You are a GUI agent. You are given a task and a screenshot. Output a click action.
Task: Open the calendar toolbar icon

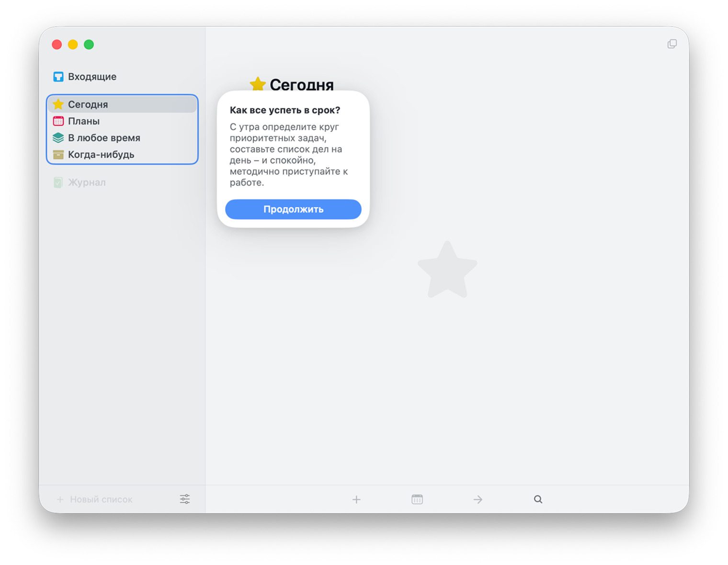[x=417, y=499]
